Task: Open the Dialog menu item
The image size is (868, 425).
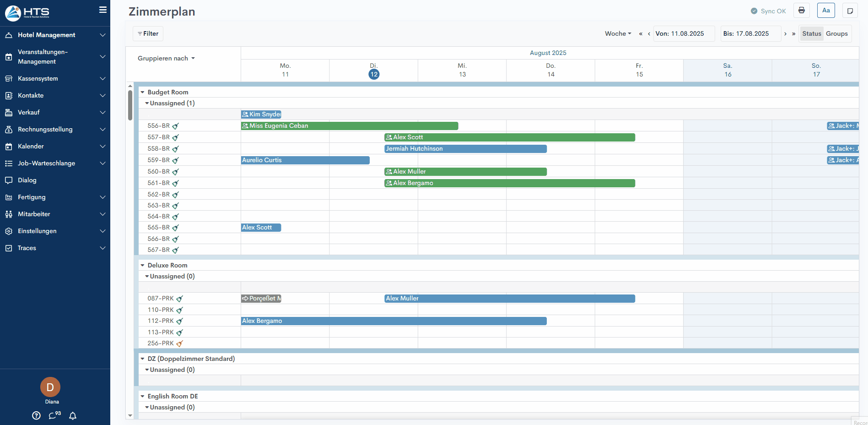Action: click(x=27, y=180)
